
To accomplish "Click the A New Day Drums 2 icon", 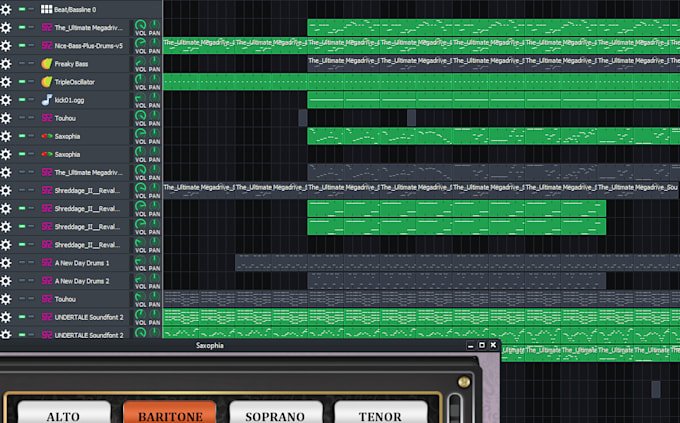I will [47, 281].
